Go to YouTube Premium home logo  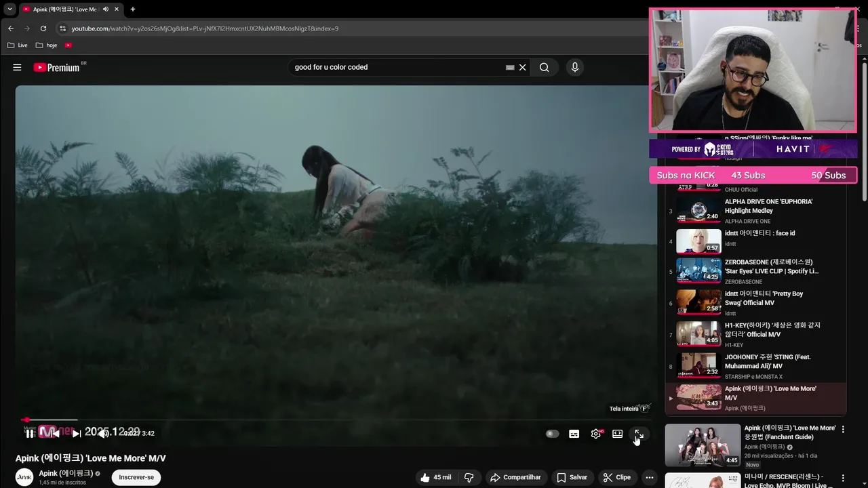coord(57,67)
